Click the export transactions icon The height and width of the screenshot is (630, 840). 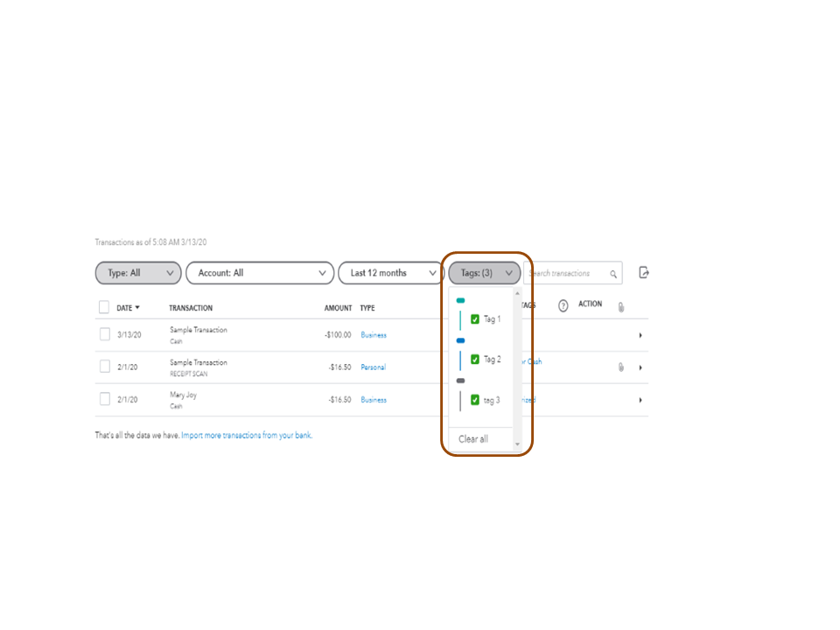pyautogui.click(x=643, y=273)
